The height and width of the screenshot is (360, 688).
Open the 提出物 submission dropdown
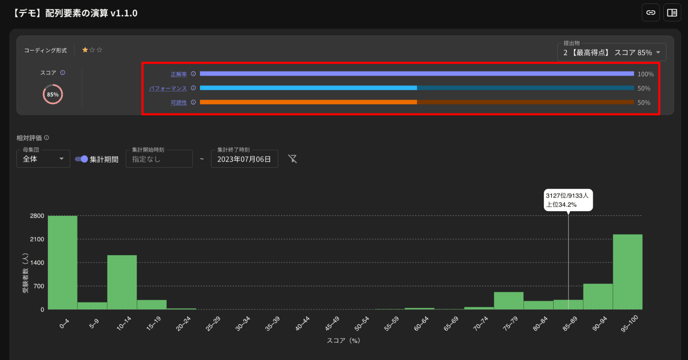pos(612,52)
